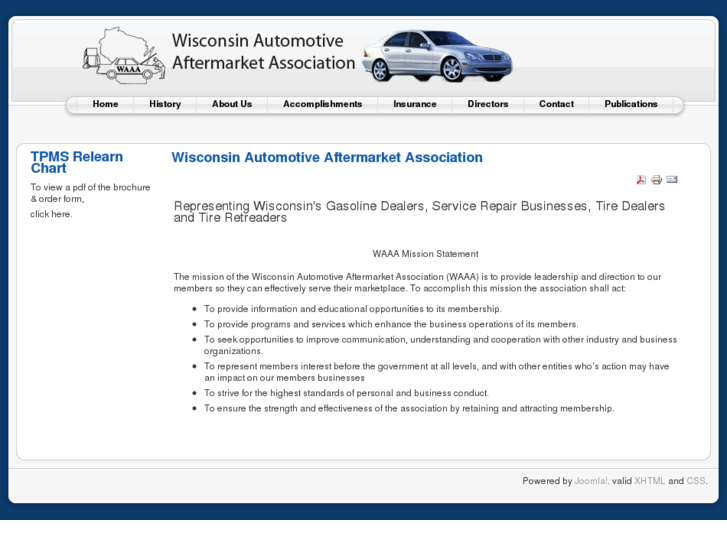Click the 'Powered by' footer text
The width and height of the screenshot is (727, 545).
pos(547,481)
